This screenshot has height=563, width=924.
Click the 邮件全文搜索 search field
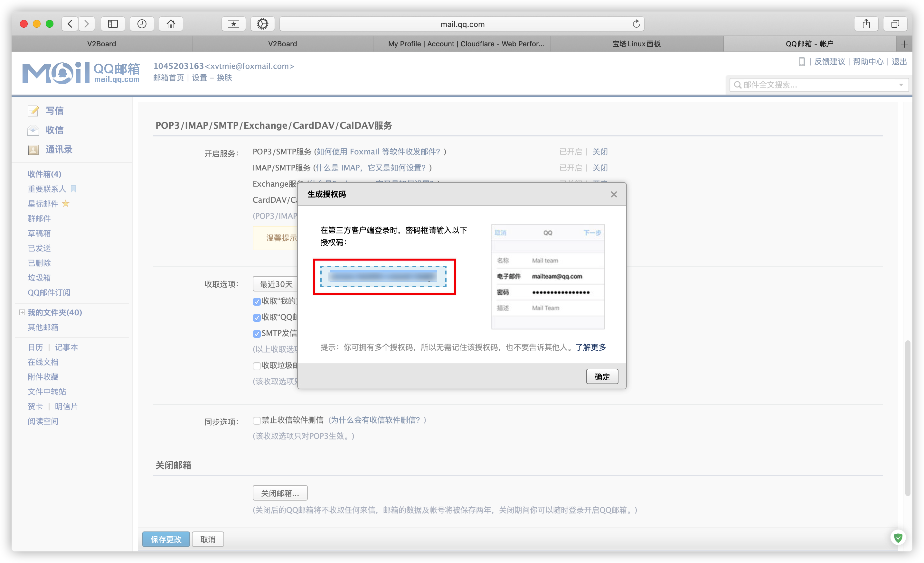click(819, 85)
